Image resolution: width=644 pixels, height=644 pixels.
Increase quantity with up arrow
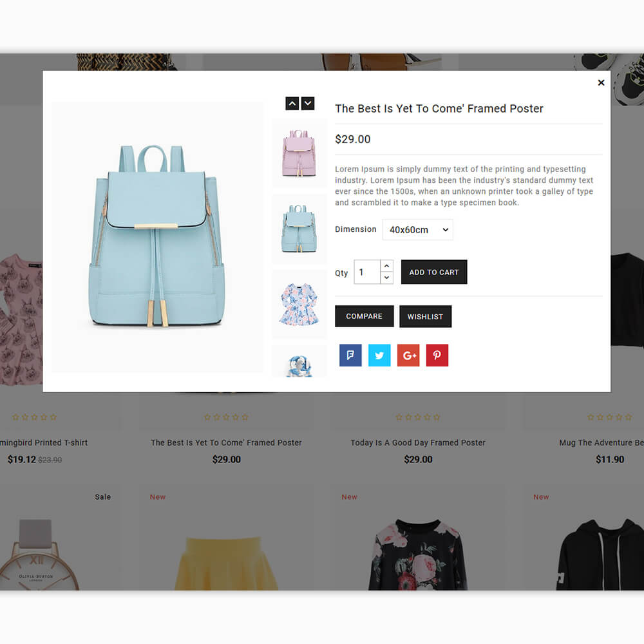coord(386,266)
